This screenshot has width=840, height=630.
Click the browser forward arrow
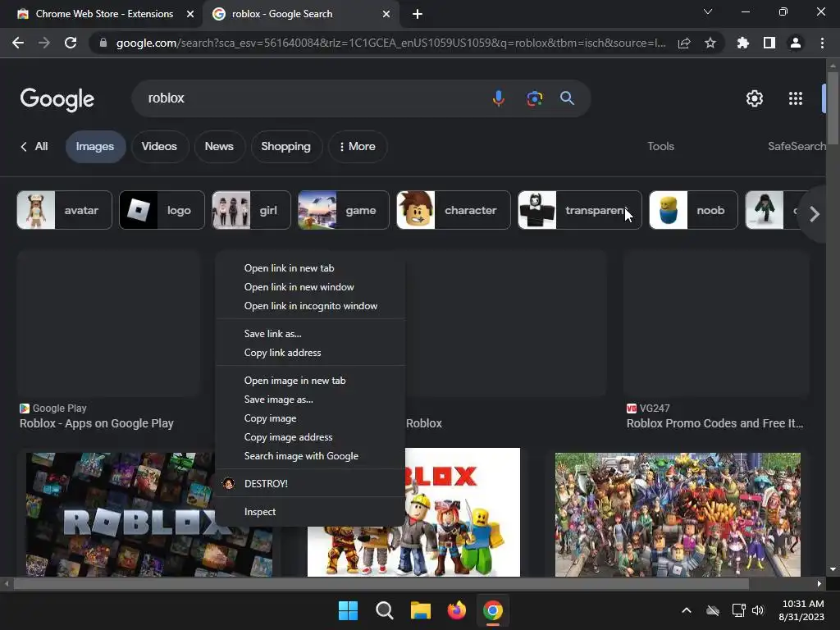tap(44, 43)
